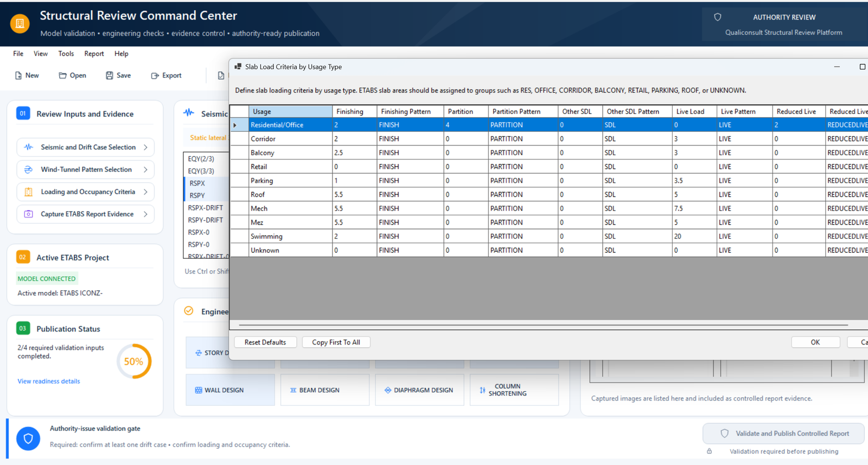Click the 50% publication progress ring
868x465 pixels.
[133, 361]
